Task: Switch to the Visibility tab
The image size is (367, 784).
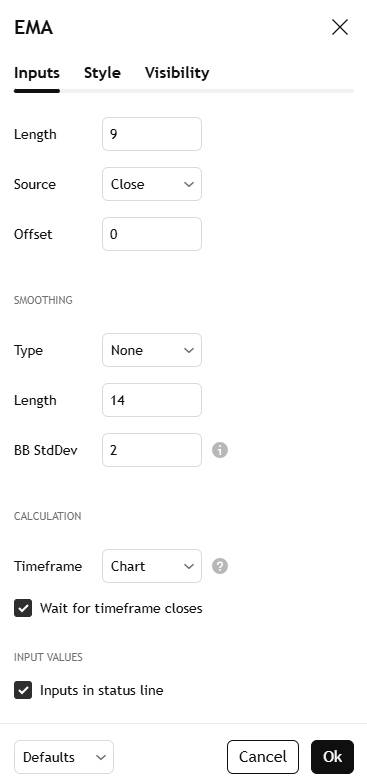Action: click(177, 73)
